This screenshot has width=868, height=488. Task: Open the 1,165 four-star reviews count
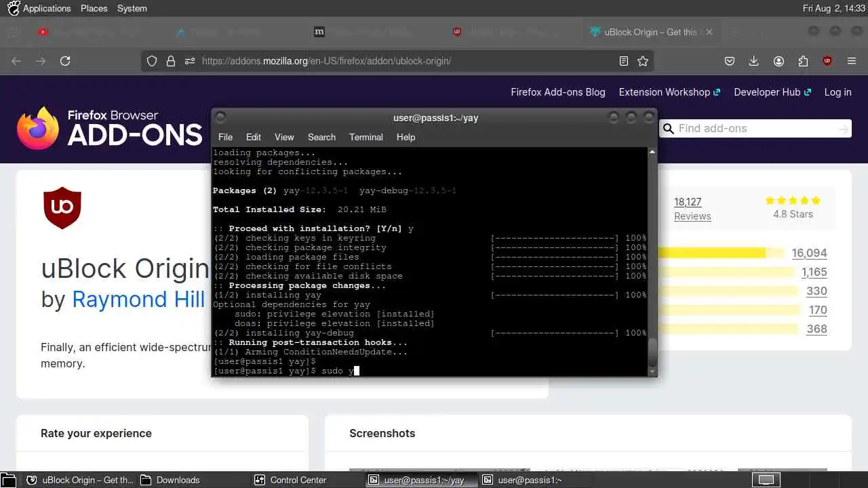click(x=814, y=272)
